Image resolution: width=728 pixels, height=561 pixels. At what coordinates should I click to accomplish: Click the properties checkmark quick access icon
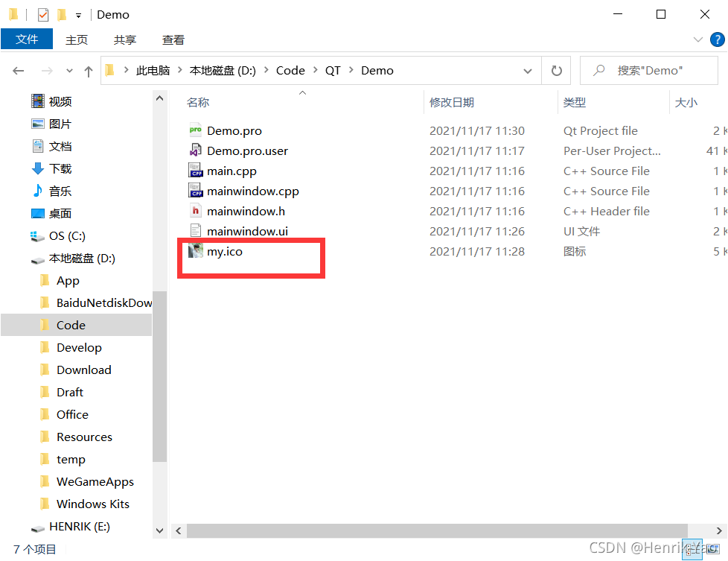pyautogui.click(x=42, y=15)
